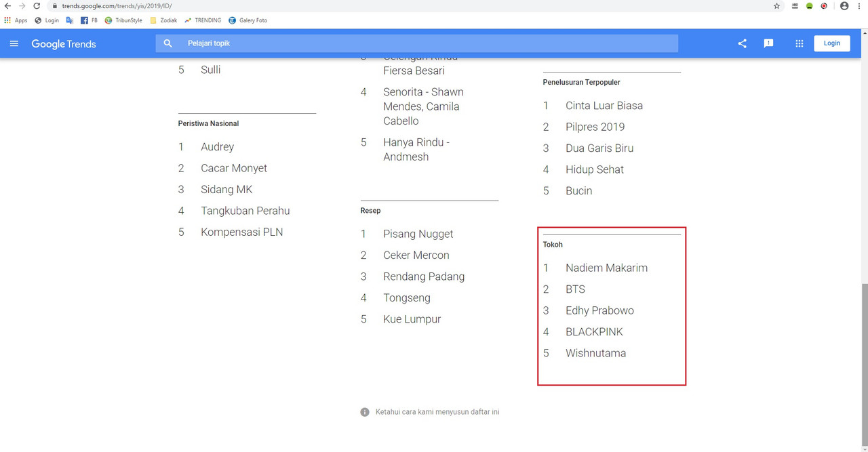Select Pilpres 2019 entry
The width and height of the screenshot is (868, 452).
[595, 127]
